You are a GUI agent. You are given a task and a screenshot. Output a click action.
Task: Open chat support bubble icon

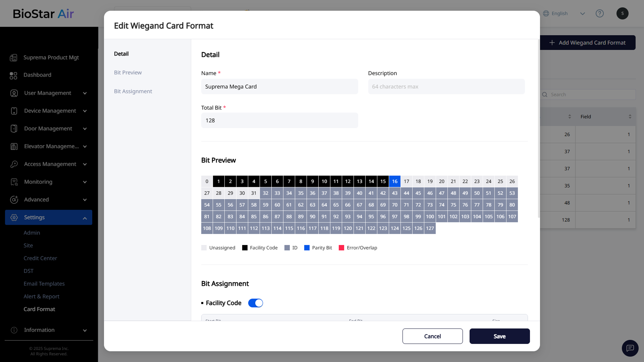[630, 348]
